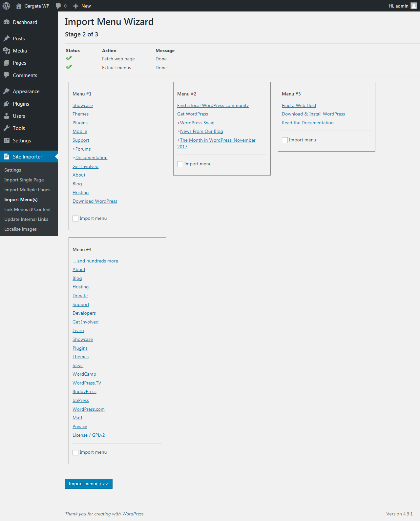
Task: Open the Get WordPress link in Menu #2
Action: 193,114
